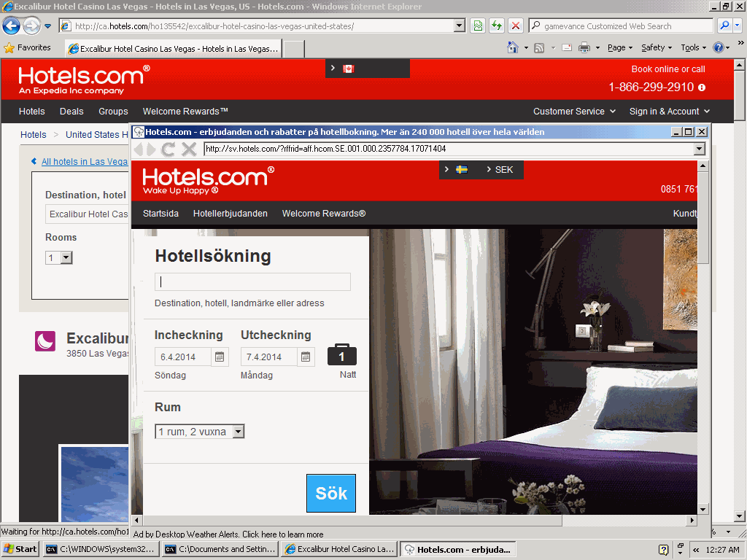
Task: Open a new blank tab
Action: (294, 49)
